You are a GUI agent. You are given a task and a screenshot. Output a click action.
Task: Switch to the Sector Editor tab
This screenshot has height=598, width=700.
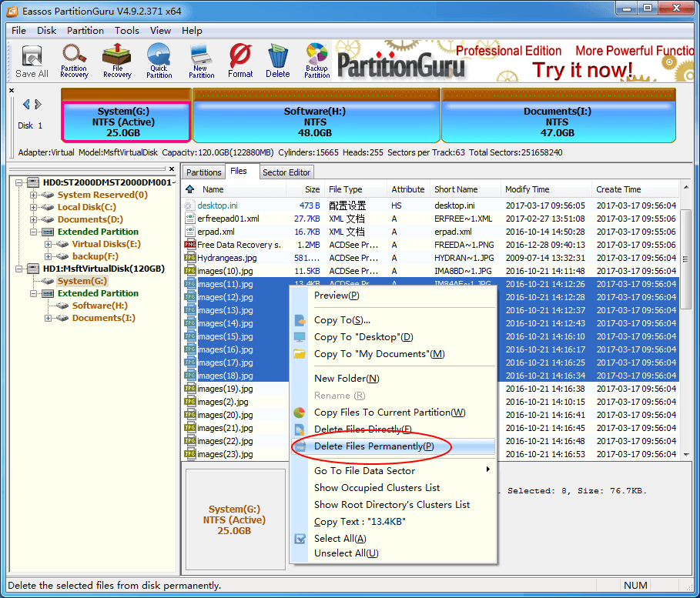point(286,172)
